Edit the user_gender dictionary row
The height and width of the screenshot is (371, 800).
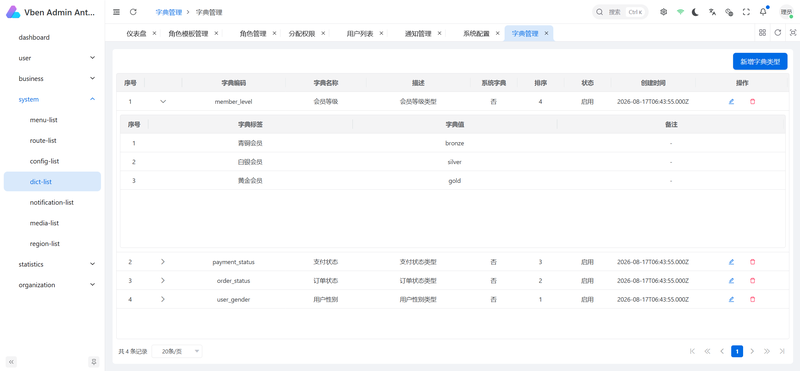731,300
